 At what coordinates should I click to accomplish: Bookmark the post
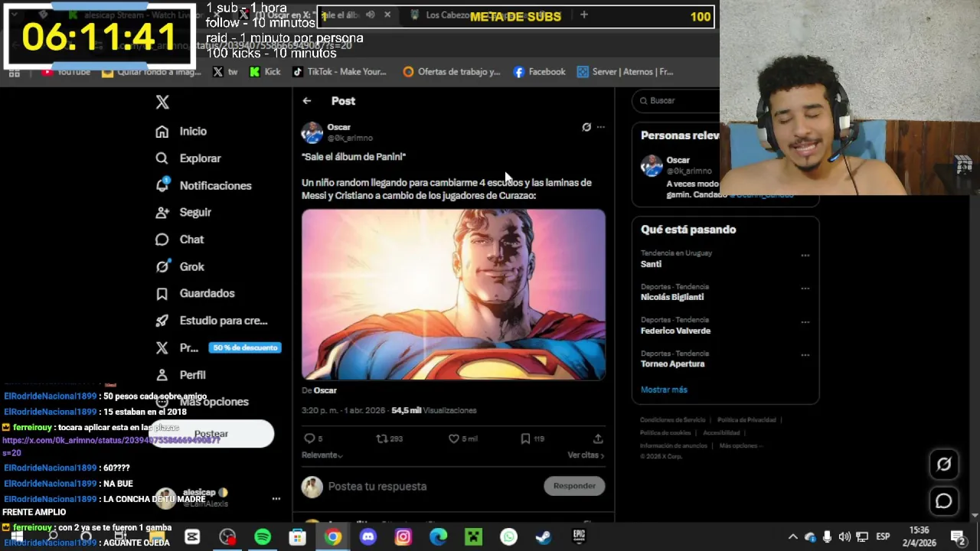525,439
